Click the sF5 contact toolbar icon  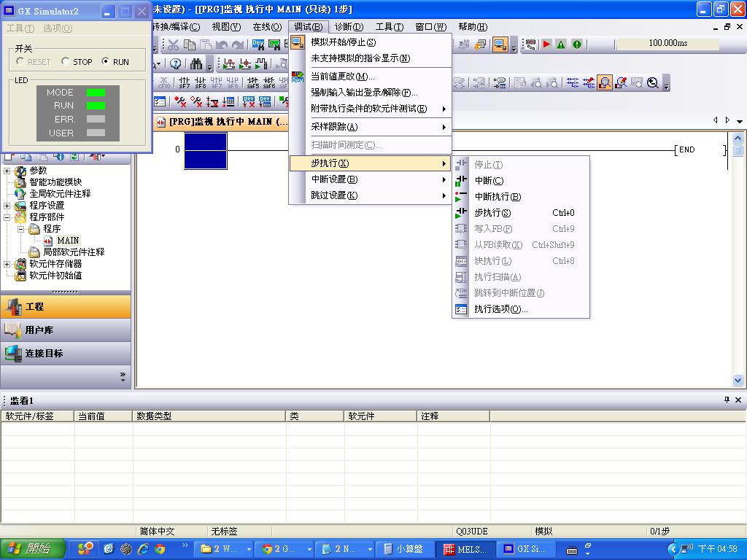pyautogui.click(x=253, y=83)
